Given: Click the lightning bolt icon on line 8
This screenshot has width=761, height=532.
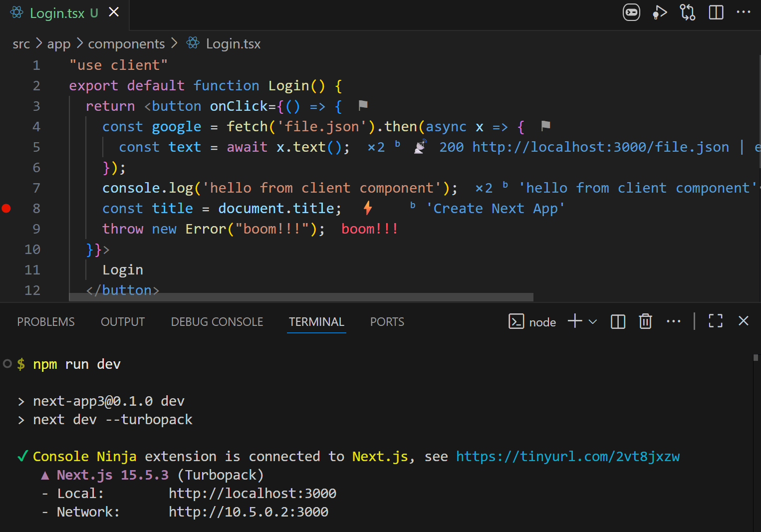Looking at the screenshot, I should pos(368,208).
